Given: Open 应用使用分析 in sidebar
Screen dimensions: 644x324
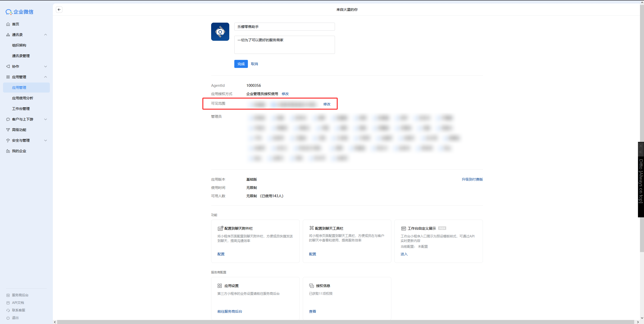Looking at the screenshot, I should pos(23,98).
